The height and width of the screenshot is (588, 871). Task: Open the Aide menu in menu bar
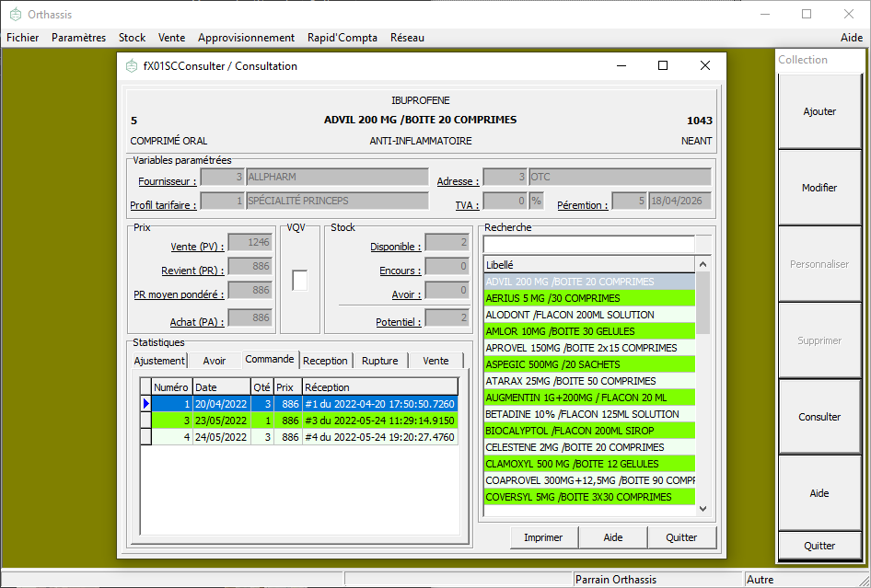tap(852, 38)
